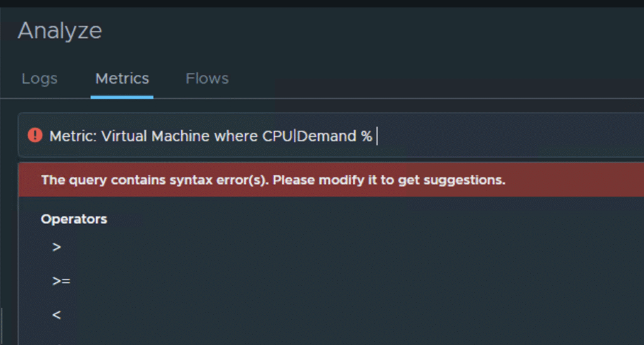644x345 pixels.
Task: Pick the greater-than-or-equal operator suggestion
Action: 61,281
